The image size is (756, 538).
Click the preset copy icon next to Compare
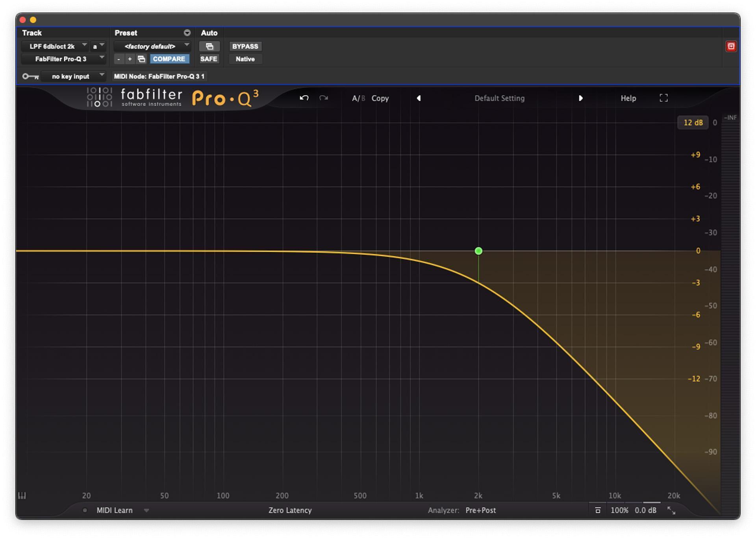(x=141, y=59)
